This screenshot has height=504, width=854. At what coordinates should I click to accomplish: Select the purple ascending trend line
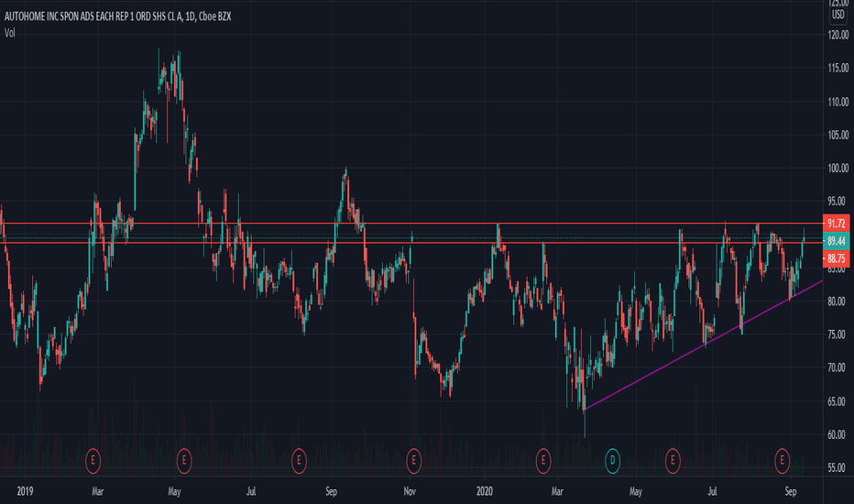click(x=703, y=346)
